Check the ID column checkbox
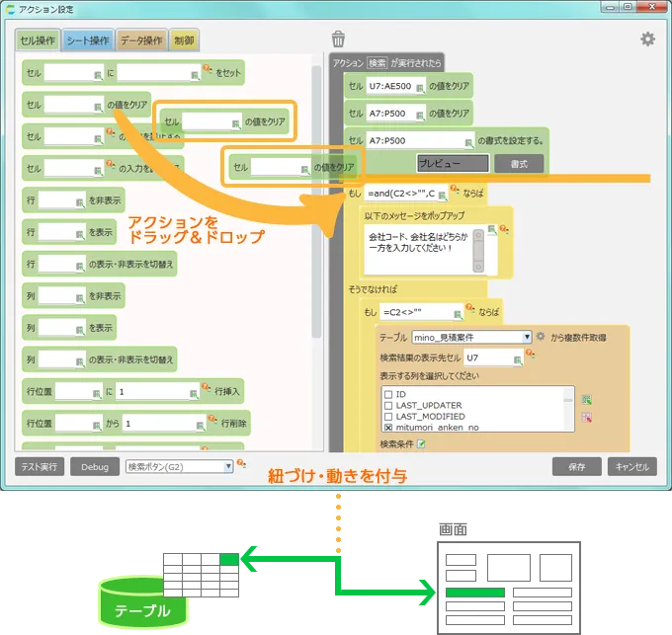Viewport: 672px width, 635px height. (x=388, y=394)
